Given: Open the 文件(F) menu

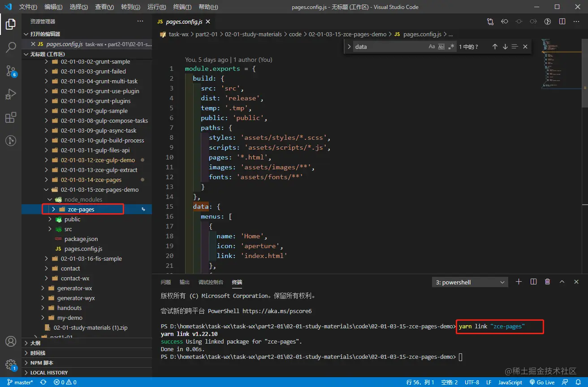Looking at the screenshot, I should point(28,7).
